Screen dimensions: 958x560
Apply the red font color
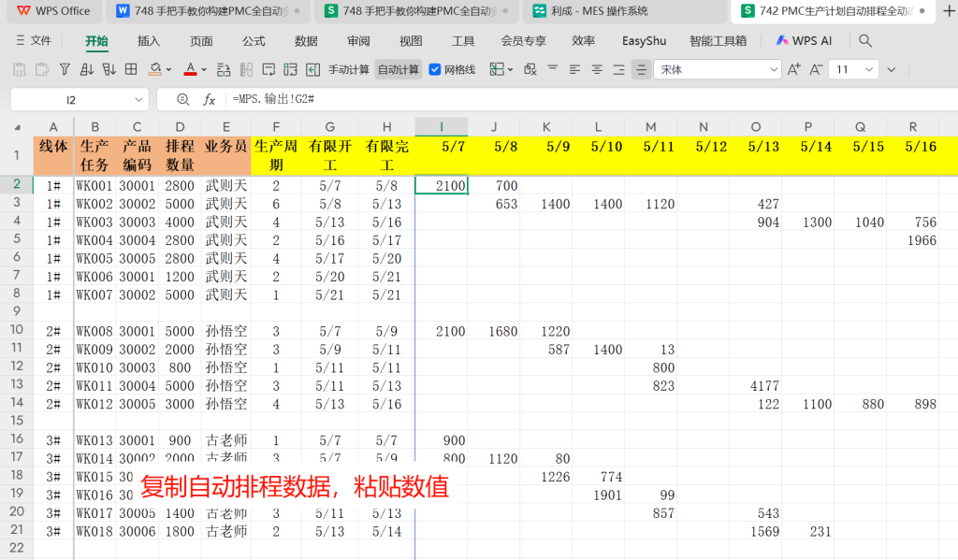coord(191,69)
